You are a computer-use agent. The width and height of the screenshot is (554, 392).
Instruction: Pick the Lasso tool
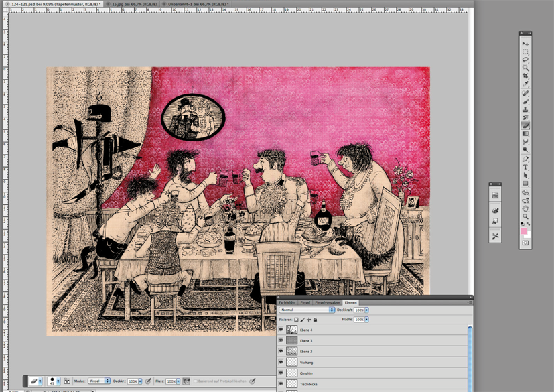click(x=525, y=60)
